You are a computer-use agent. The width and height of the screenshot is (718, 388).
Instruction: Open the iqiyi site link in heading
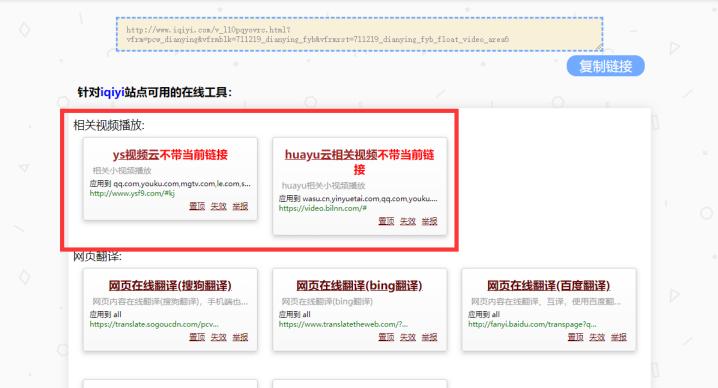click(x=112, y=92)
